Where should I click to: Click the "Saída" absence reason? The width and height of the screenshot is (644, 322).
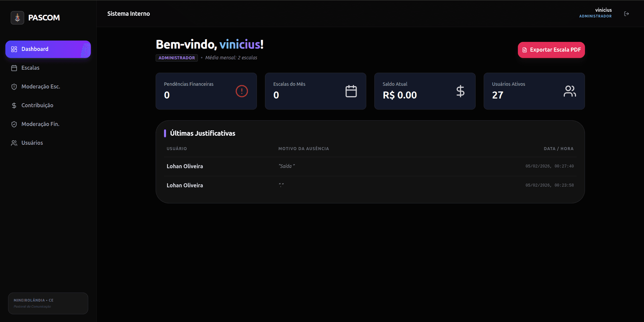click(287, 166)
